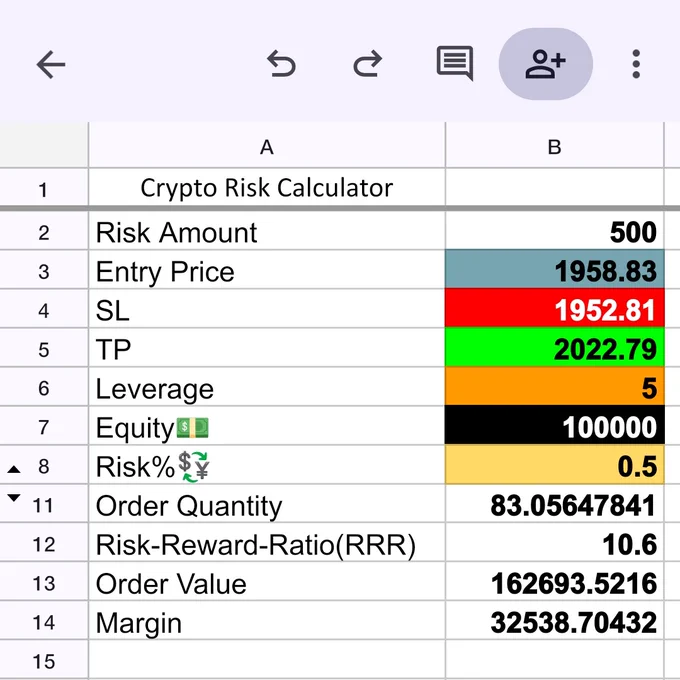Image resolution: width=680 pixels, height=680 pixels.
Task: Open the comments icon
Action: pyautogui.click(x=454, y=63)
